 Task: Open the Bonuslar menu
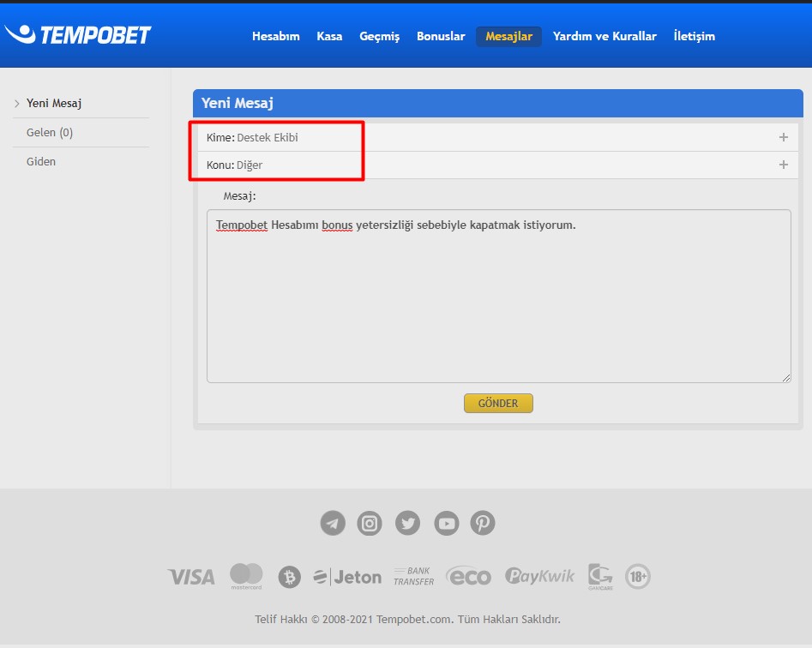tap(441, 36)
